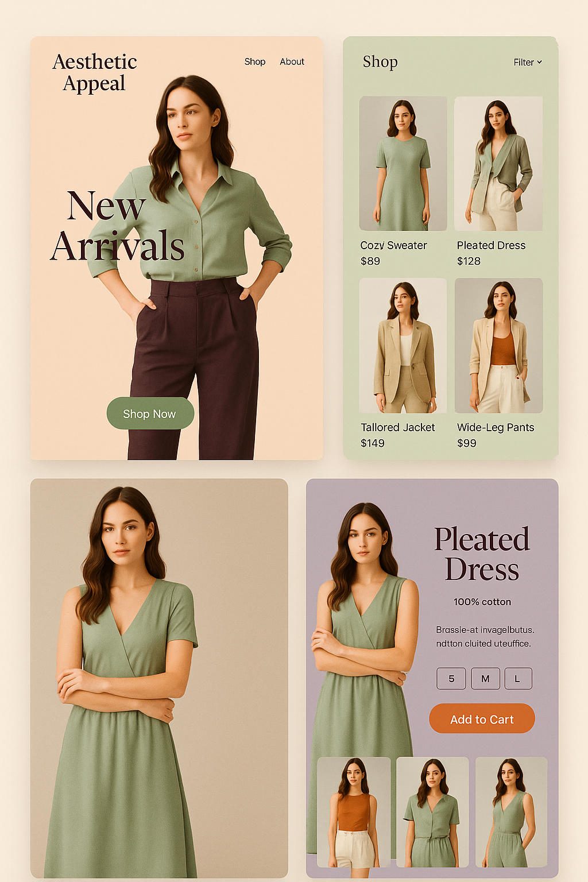Viewport: 588px width, 882px height.
Task: Open the Filter dropdown
Action: click(x=528, y=62)
